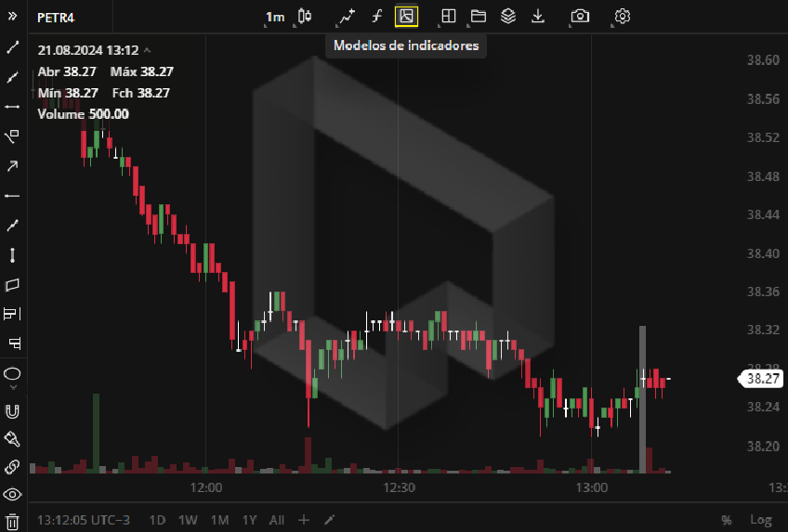
Task: Select the All range button
Action: point(277,520)
